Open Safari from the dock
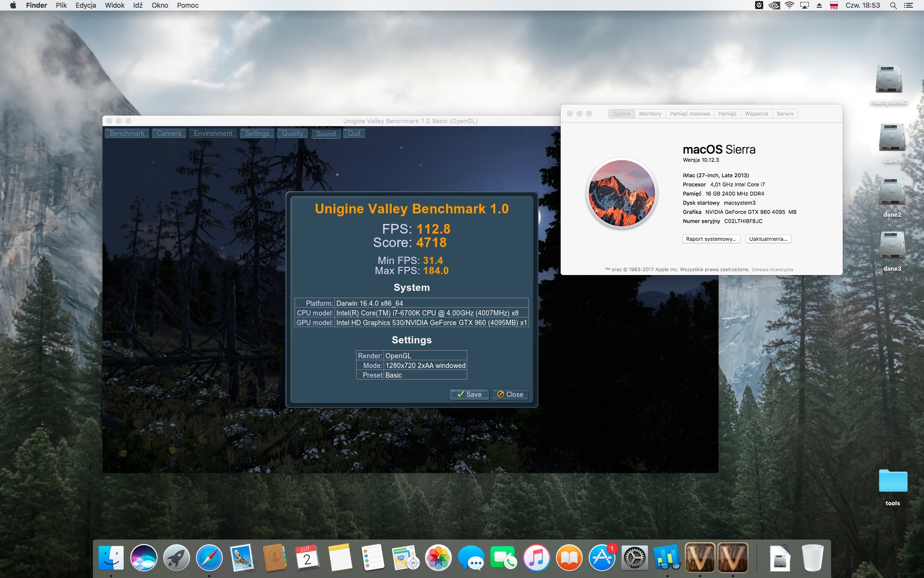The height and width of the screenshot is (578, 924). [x=209, y=558]
